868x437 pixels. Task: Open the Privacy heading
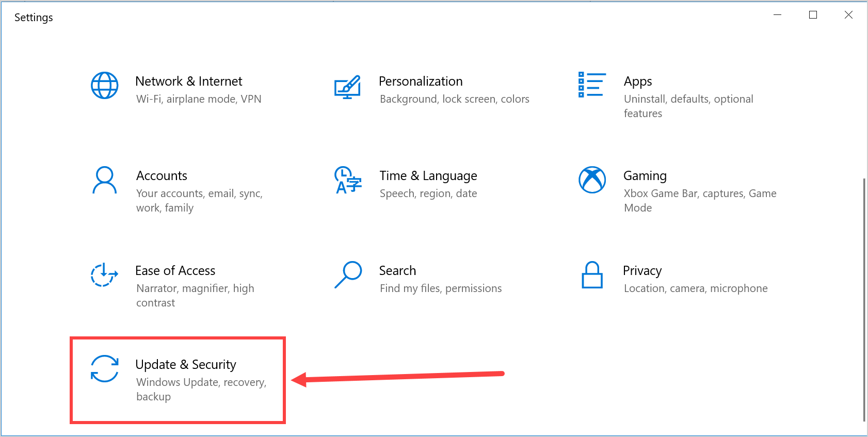pyautogui.click(x=642, y=271)
